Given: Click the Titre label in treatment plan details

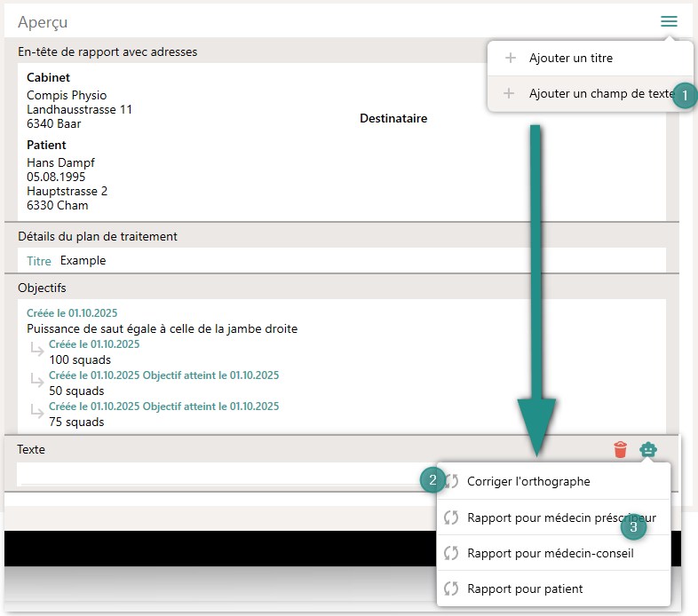Looking at the screenshot, I should [39, 261].
